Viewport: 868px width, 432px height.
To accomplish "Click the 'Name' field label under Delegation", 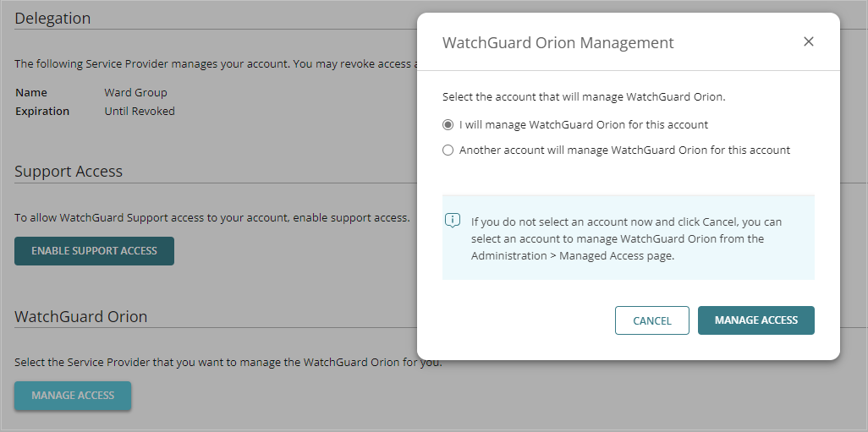I will [31, 92].
